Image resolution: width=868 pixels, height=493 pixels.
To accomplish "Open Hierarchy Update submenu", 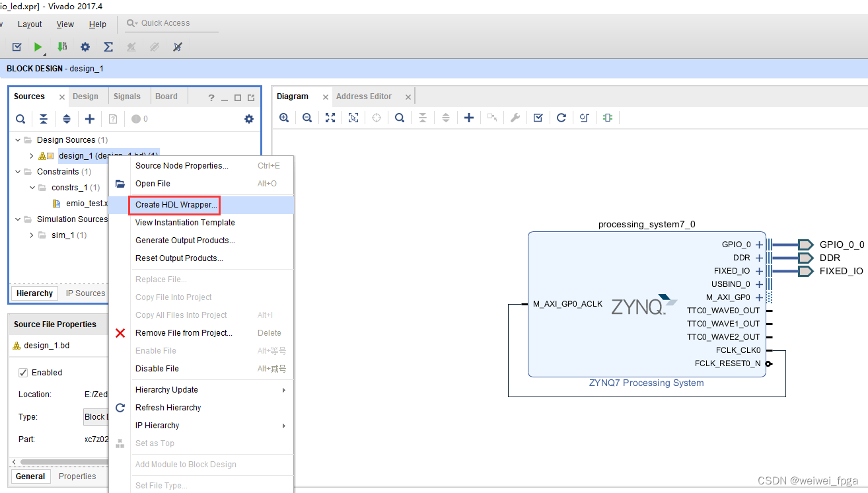I will 201,390.
